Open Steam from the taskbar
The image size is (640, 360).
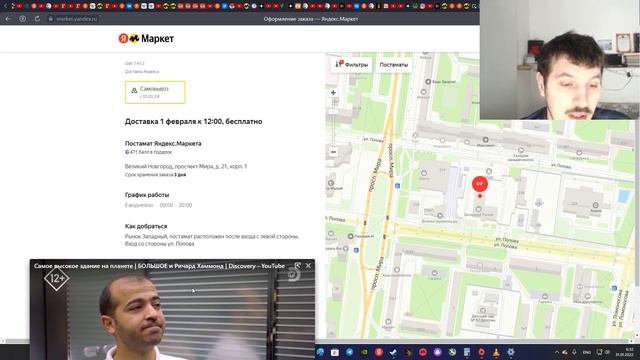(393, 352)
